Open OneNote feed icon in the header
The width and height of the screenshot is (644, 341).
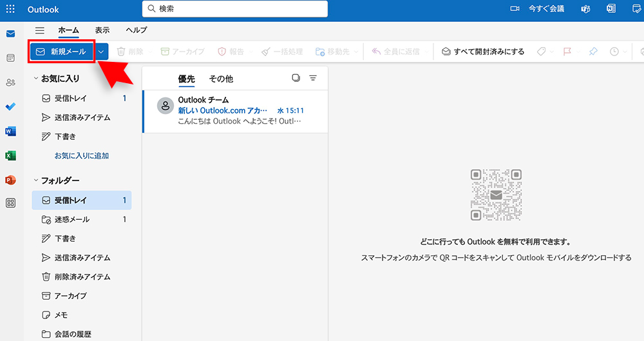pyautogui.click(x=611, y=8)
